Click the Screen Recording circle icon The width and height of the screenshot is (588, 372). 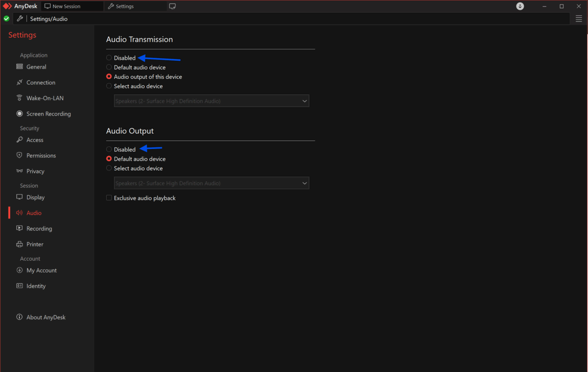tap(20, 114)
